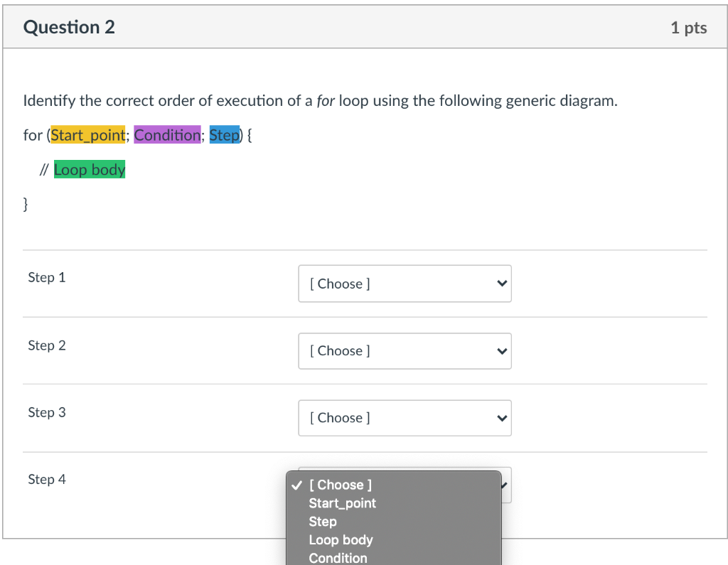Click the 1 pts label

tap(688, 28)
